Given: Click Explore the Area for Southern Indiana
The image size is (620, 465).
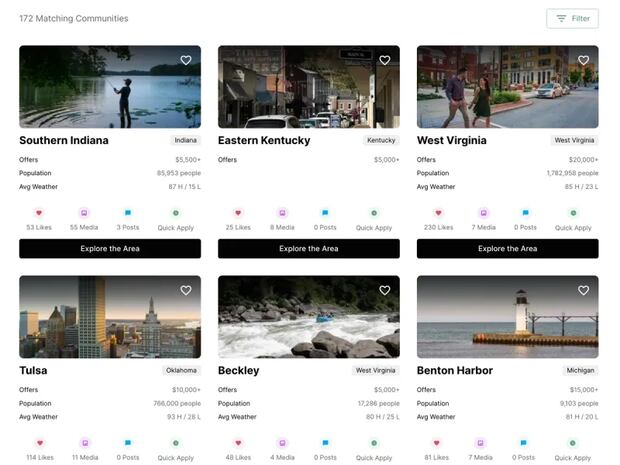Looking at the screenshot, I should pyautogui.click(x=110, y=249).
